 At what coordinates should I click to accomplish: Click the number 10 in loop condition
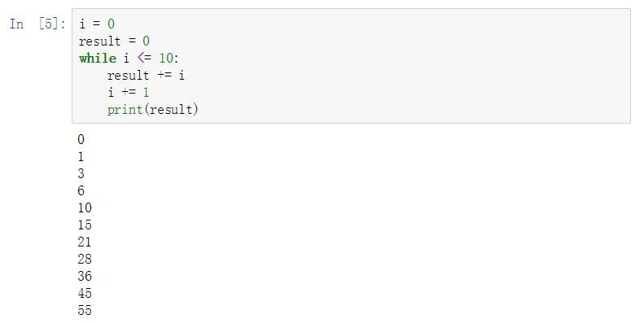coord(166,58)
